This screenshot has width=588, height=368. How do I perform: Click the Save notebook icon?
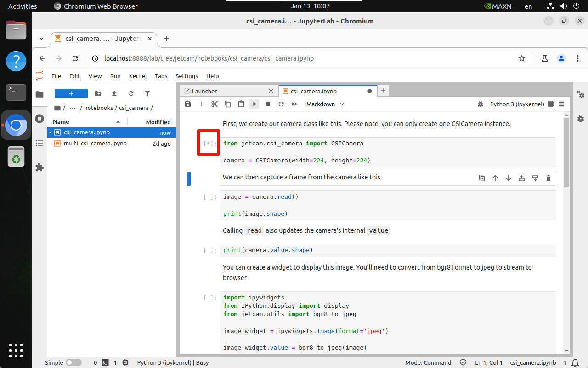coord(187,104)
